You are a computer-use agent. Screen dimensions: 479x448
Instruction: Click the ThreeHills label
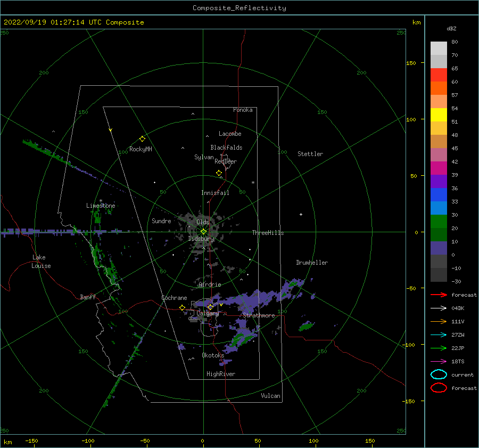point(268,233)
